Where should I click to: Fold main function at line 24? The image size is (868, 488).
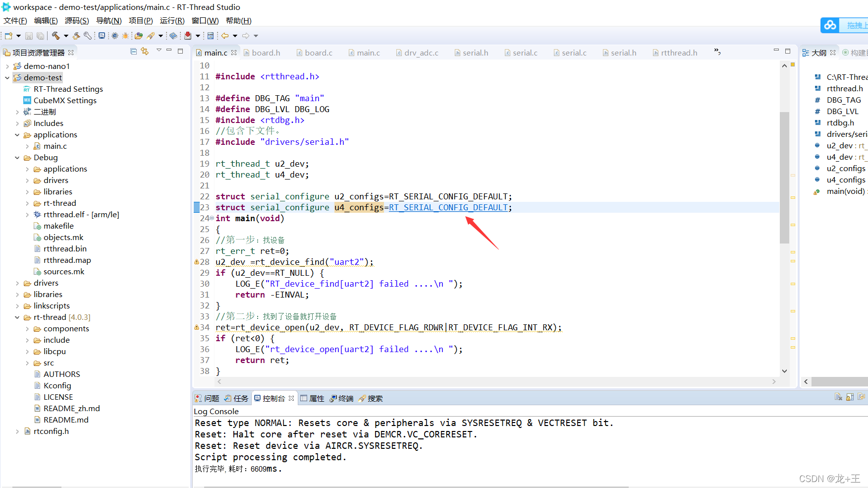click(x=212, y=218)
